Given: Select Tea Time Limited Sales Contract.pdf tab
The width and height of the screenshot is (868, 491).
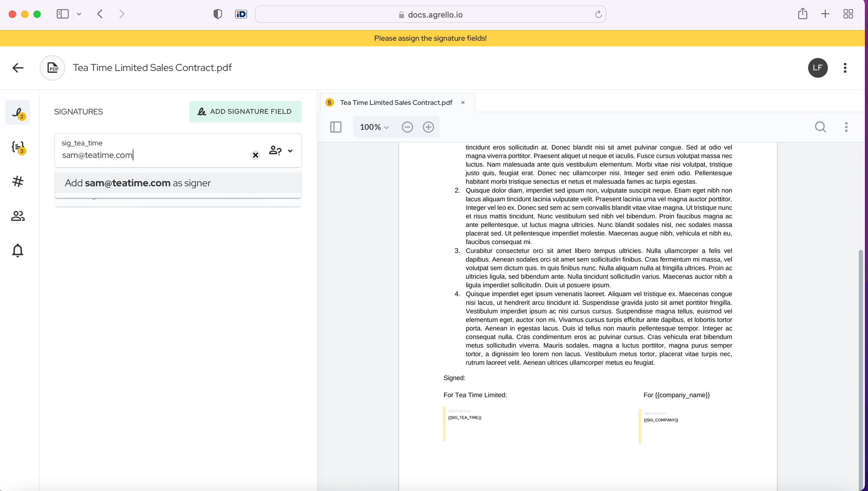Looking at the screenshot, I should pos(396,103).
